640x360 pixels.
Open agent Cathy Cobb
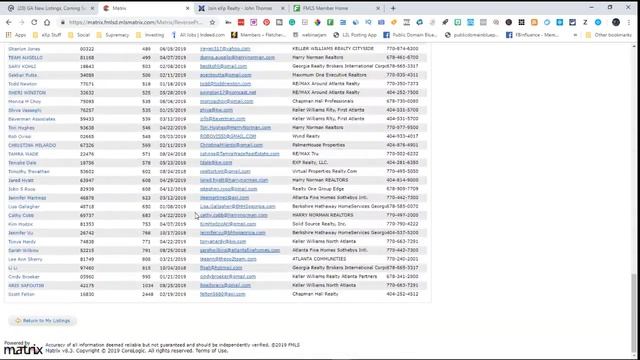[x=21, y=216]
